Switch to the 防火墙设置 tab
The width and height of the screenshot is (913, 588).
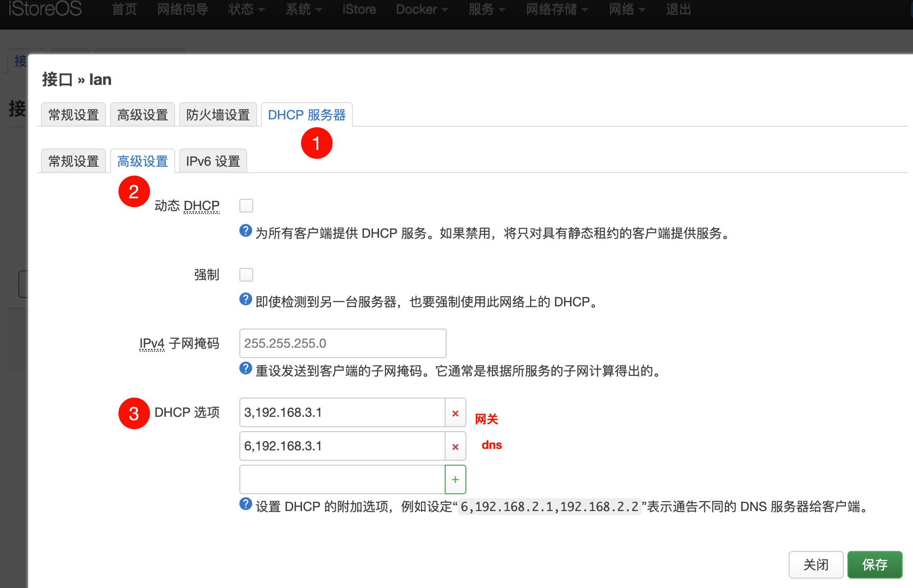pos(218,115)
